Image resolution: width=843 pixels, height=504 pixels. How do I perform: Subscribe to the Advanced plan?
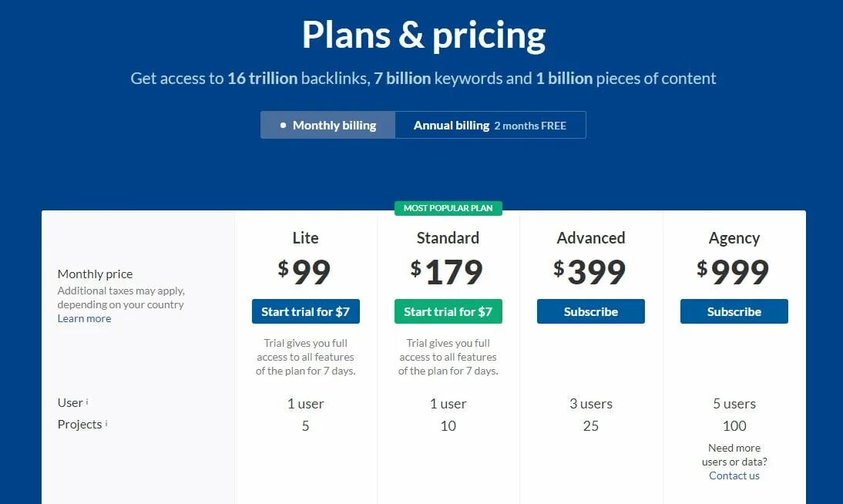click(590, 311)
